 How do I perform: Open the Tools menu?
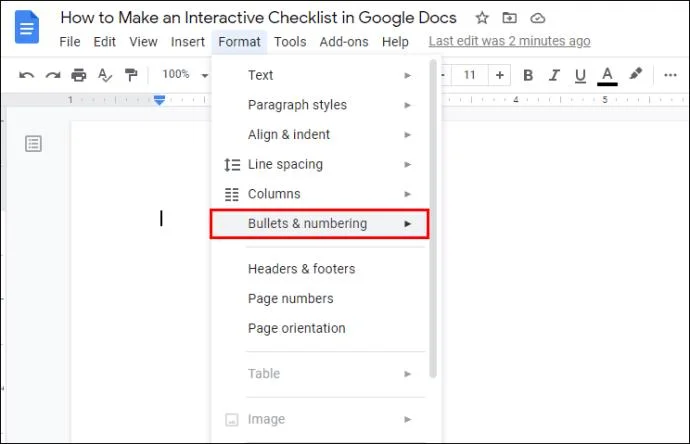tap(290, 42)
